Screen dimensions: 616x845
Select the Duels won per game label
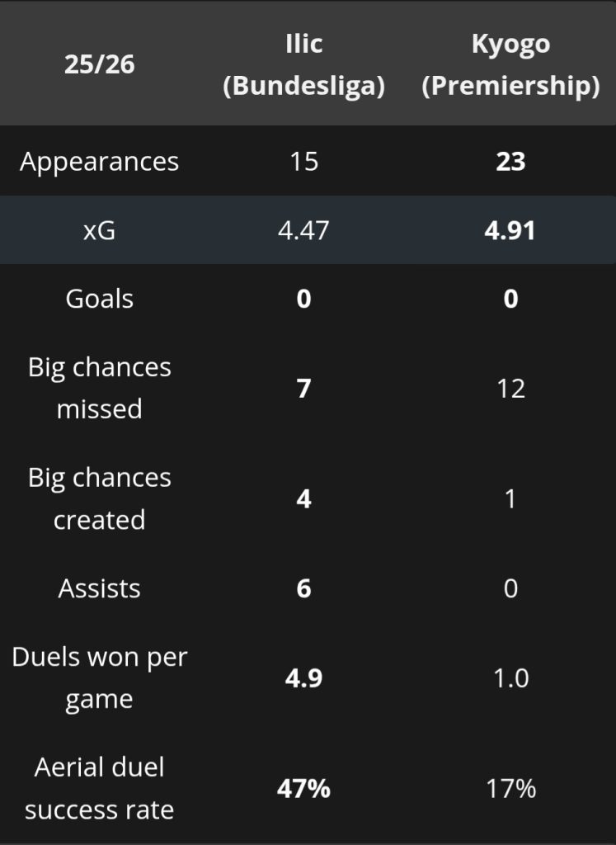pyautogui.click(x=99, y=678)
